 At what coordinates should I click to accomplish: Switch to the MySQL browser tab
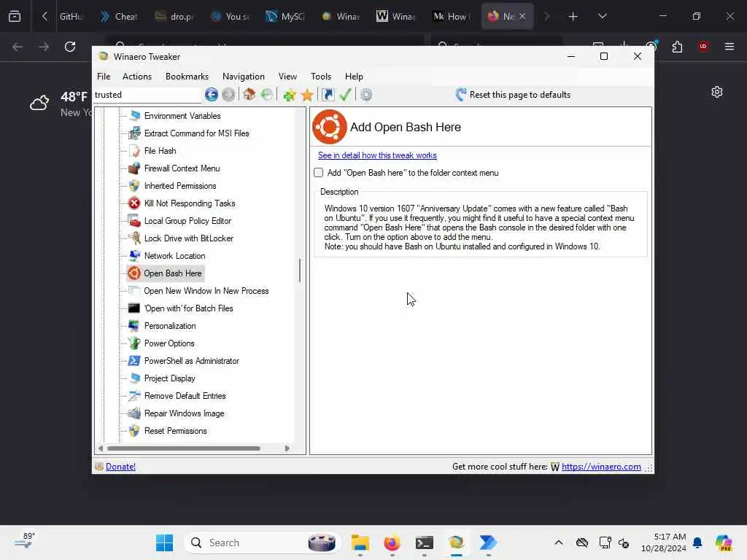(285, 16)
